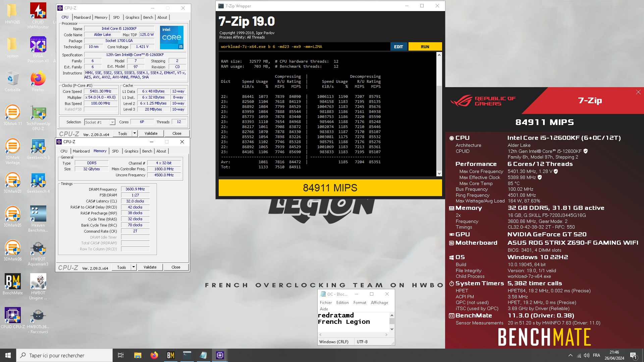The image size is (644, 362).
Task: Launch TechPowerUp GPU-Z shortcut
Action: (38, 117)
